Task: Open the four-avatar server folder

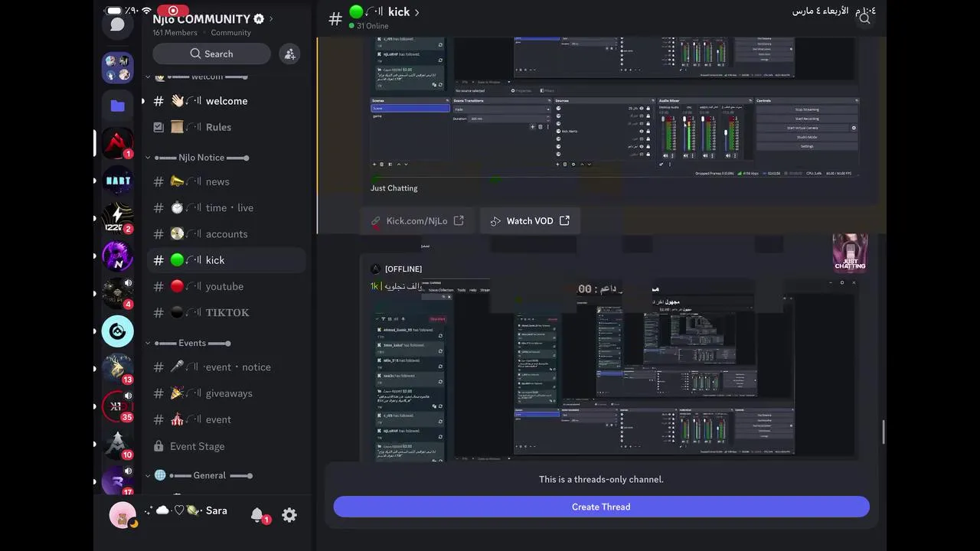Action: tap(117, 67)
